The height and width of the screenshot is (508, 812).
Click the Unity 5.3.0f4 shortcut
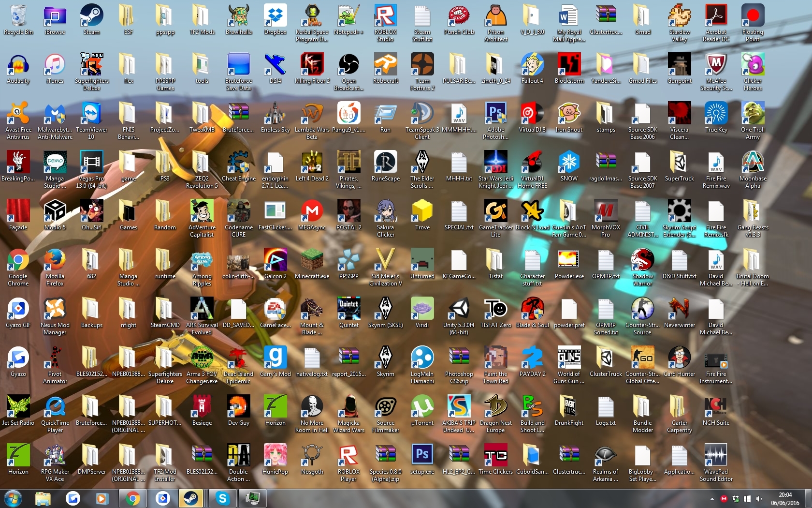point(459,316)
